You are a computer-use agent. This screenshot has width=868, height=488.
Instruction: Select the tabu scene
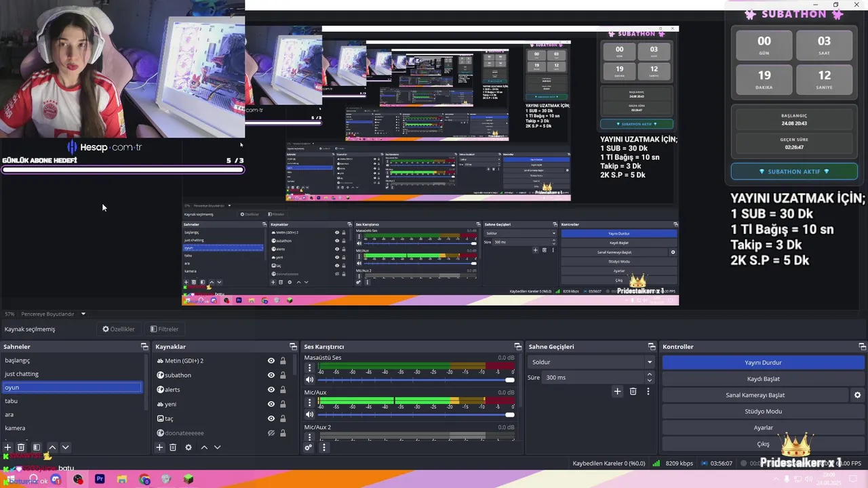[73, 401]
